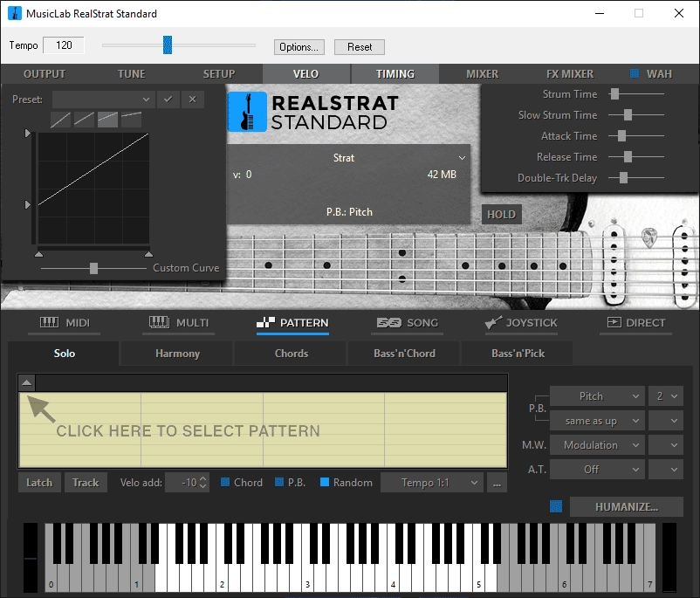Viewport: 700px width, 598px height.
Task: Open the TUNE tab
Action: click(x=131, y=73)
